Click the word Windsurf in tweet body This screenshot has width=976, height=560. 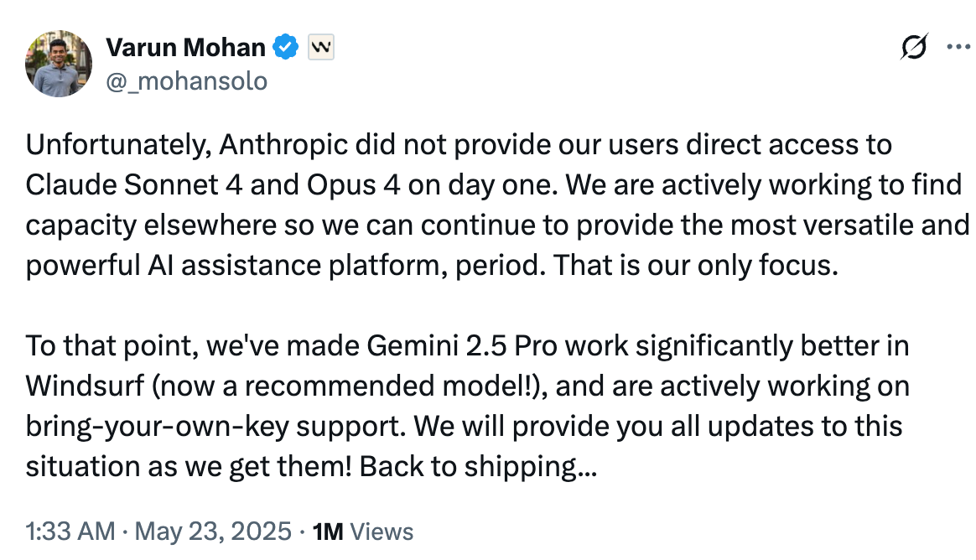86,386
